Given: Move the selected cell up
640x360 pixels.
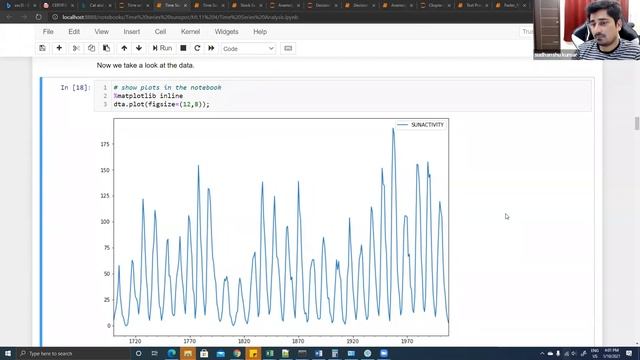Looking at the screenshot, I should (x=124, y=48).
